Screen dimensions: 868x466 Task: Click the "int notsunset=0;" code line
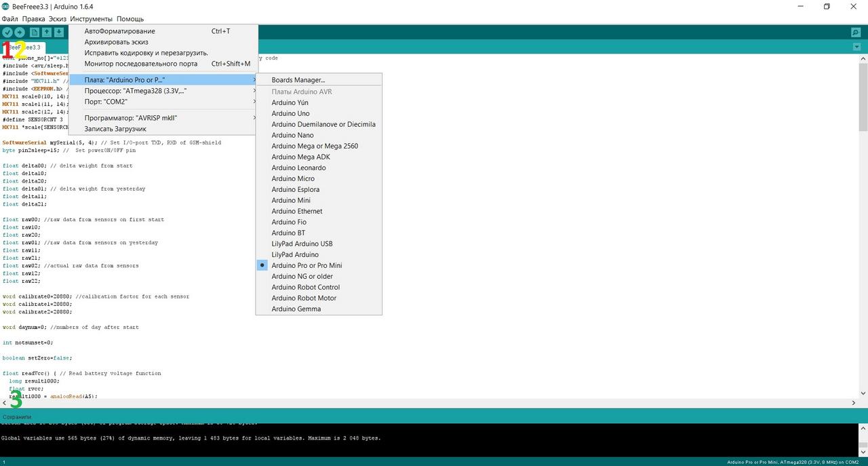point(28,343)
